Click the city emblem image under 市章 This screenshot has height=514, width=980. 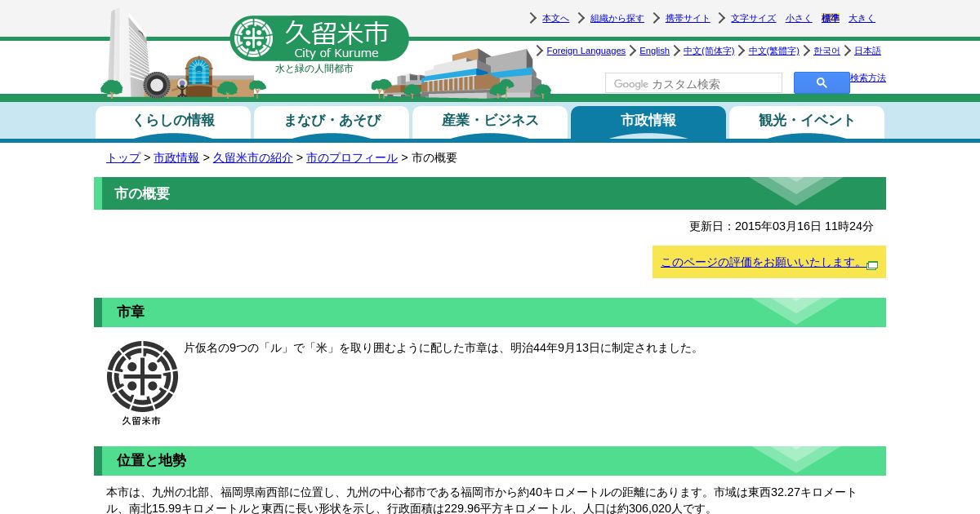[142, 383]
